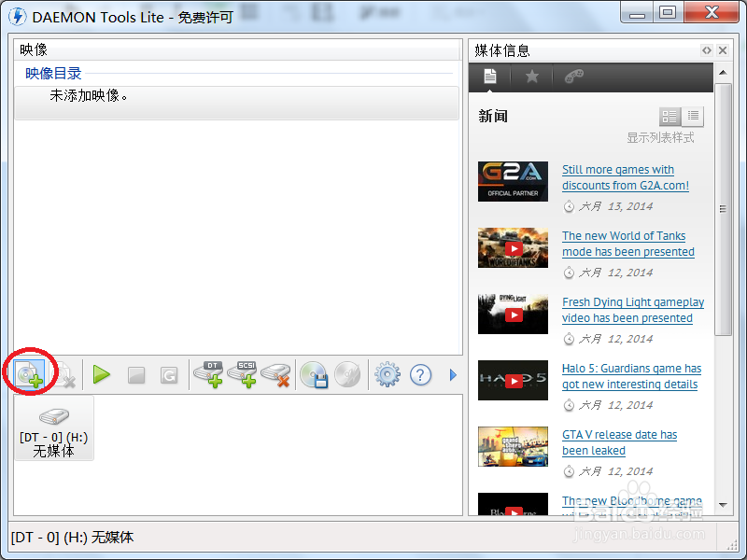
Task: Open 'Halo 5: Guardians game' link
Action: coord(631,376)
